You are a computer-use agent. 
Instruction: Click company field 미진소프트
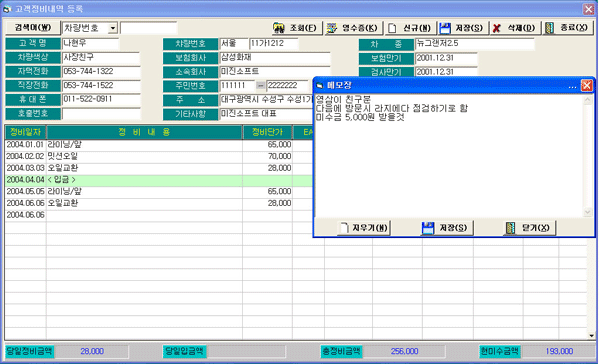tap(275, 71)
